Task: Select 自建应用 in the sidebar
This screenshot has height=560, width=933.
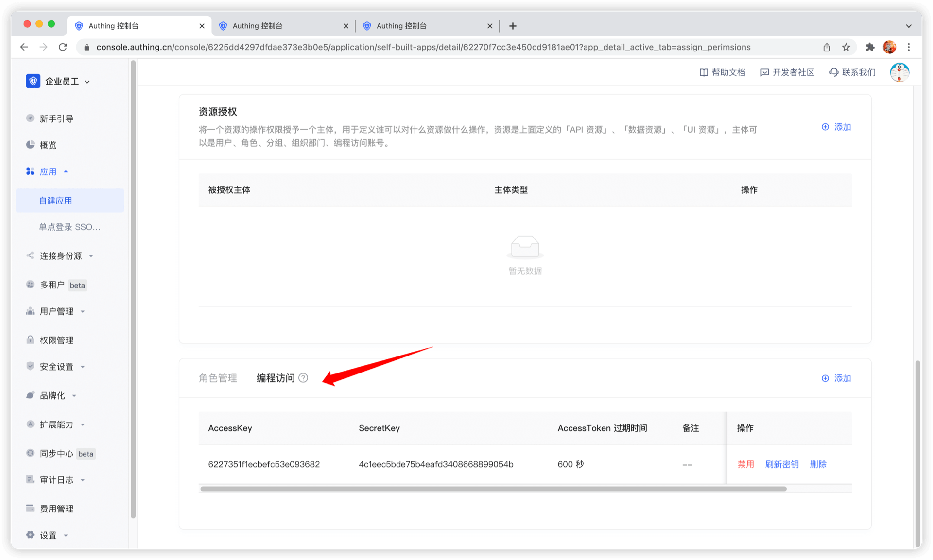Action: click(x=56, y=201)
